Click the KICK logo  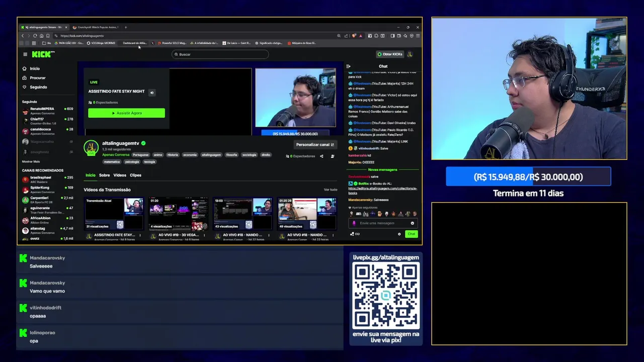pyautogui.click(x=41, y=54)
